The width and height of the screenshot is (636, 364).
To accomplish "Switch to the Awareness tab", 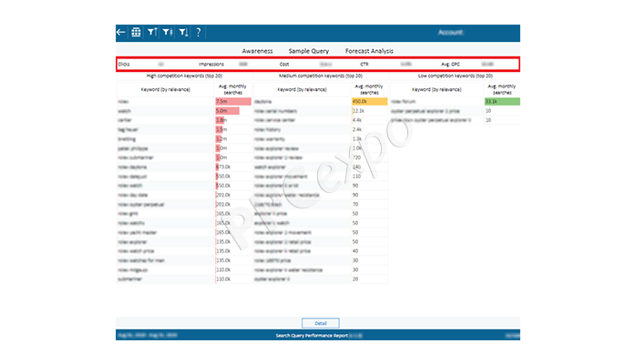I will (257, 51).
